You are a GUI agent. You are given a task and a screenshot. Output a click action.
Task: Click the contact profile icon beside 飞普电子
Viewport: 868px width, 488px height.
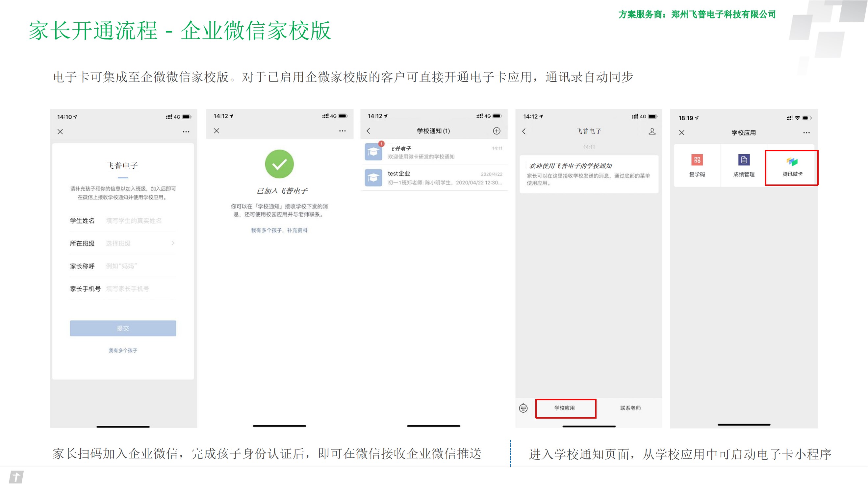click(x=652, y=131)
